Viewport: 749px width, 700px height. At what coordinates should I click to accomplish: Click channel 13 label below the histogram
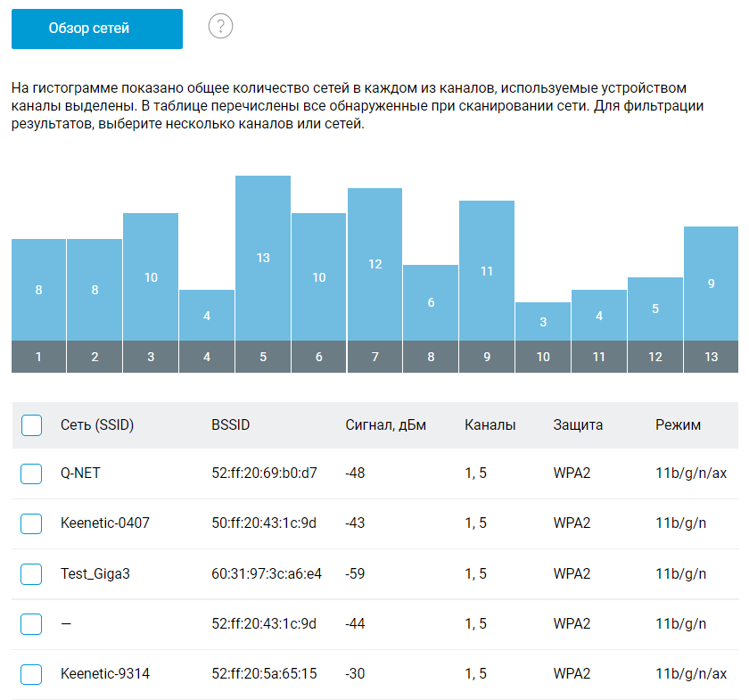[711, 357]
